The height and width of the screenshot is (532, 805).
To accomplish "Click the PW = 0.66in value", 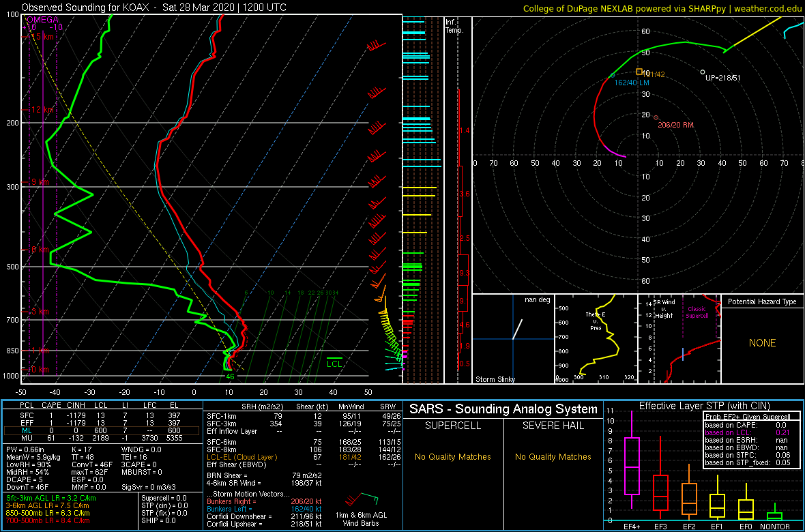I will tap(27, 450).
